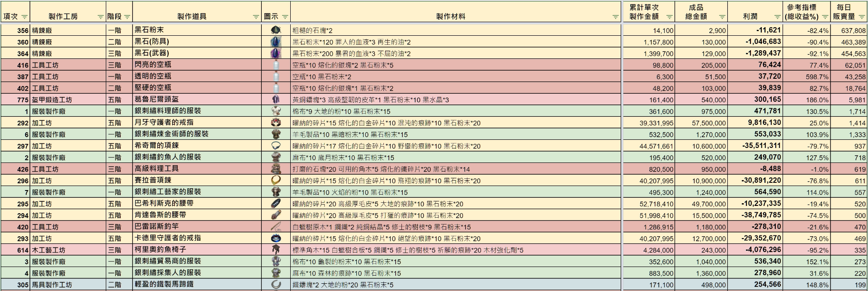
Task: Open the filter for 利潤 column
Action: 777,17
